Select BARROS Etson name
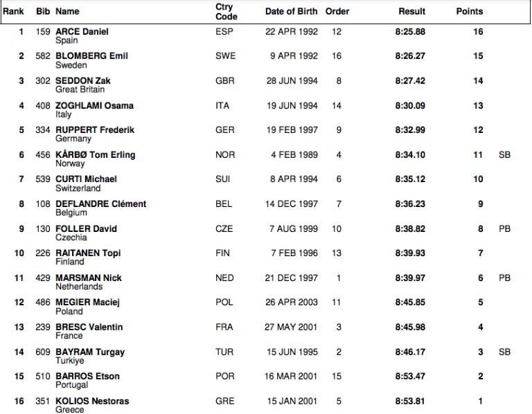 (87, 377)
